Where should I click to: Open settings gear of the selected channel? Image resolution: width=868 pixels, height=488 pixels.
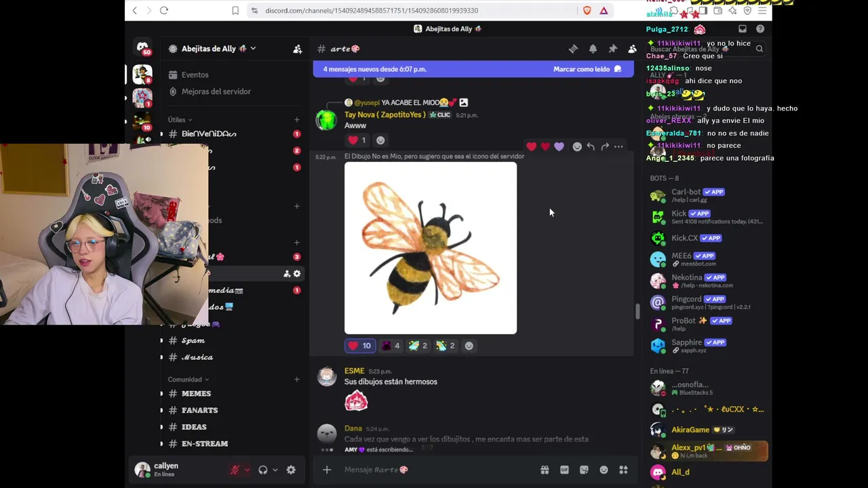pyautogui.click(x=297, y=274)
